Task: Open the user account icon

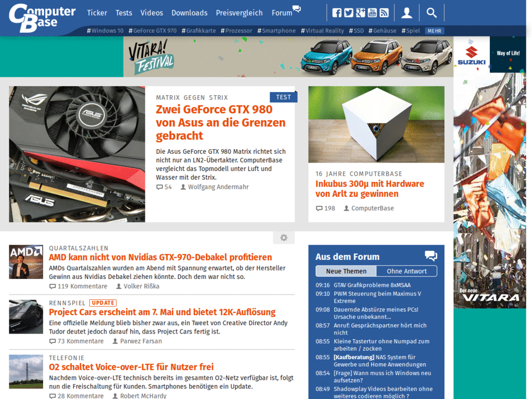Action: (x=406, y=13)
